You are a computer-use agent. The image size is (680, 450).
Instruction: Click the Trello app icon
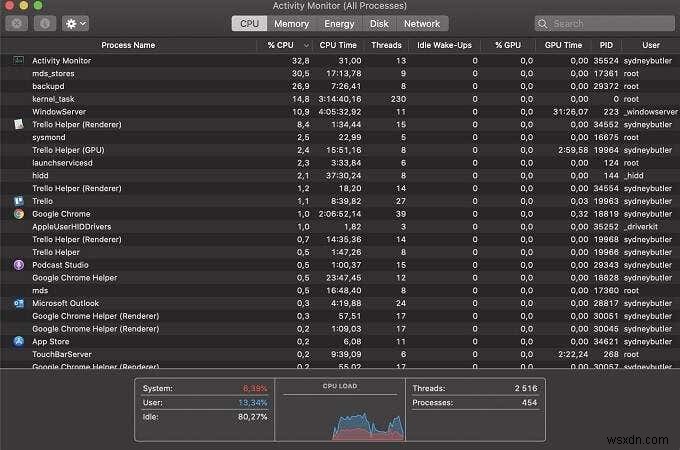click(19, 201)
